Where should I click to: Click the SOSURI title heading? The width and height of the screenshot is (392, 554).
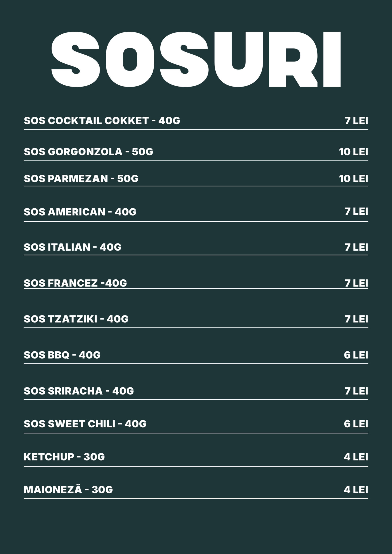pyautogui.click(x=196, y=59)
